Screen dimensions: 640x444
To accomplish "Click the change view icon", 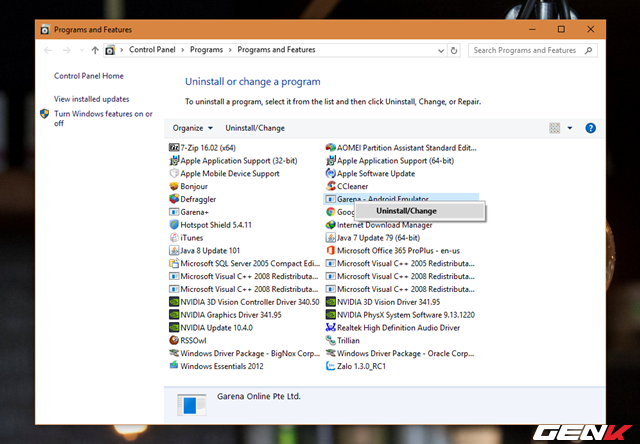I will [x=554, y=128].
